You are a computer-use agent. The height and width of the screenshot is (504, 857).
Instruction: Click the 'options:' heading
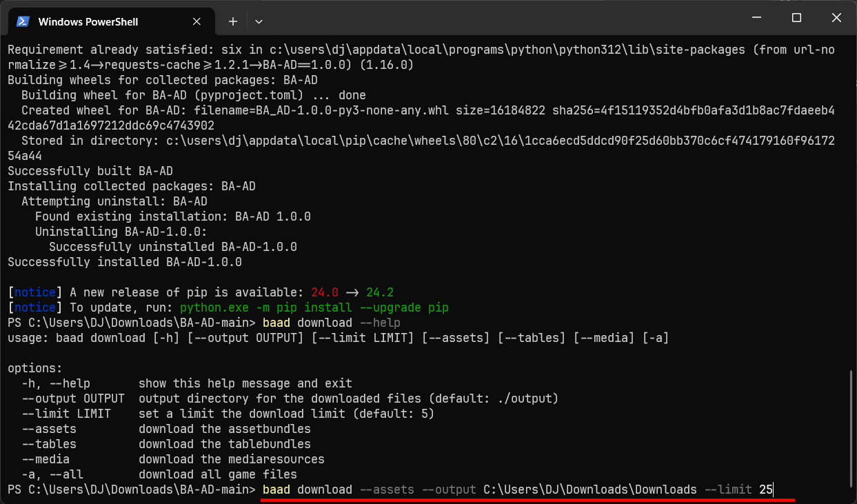pyautogui.click(x=35, y=368)
